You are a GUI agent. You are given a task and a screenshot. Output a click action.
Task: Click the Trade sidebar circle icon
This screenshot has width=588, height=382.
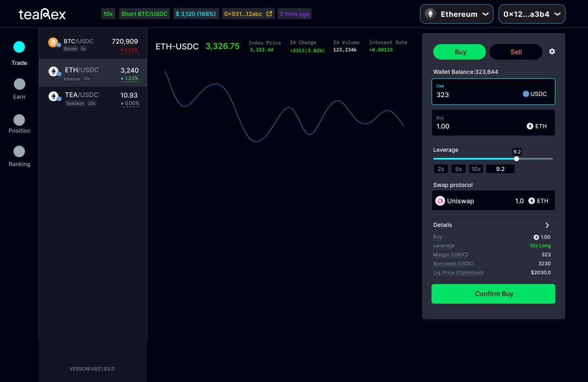[19, 47]
